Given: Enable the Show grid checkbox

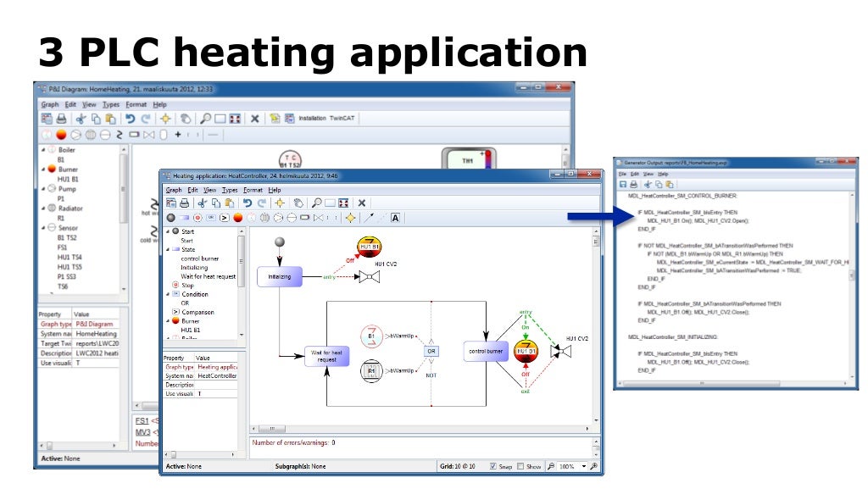Looking at the screenshot, I should pyautogui.click(x=521, y=466).
